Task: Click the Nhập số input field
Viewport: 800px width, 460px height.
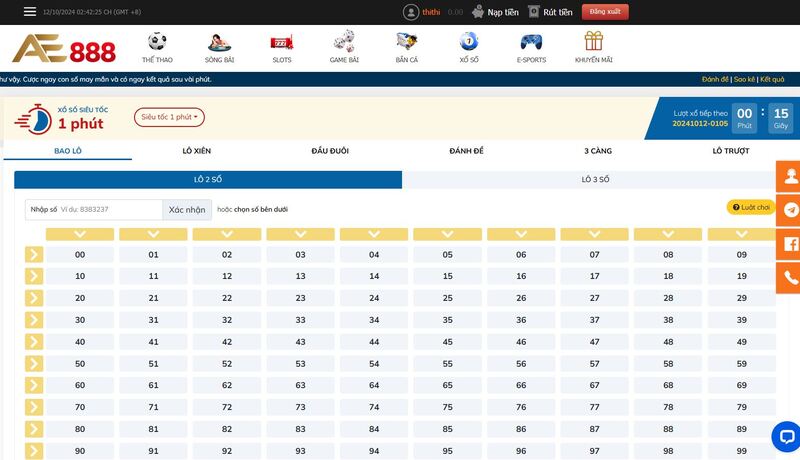Action: click(x=94, y=210)
